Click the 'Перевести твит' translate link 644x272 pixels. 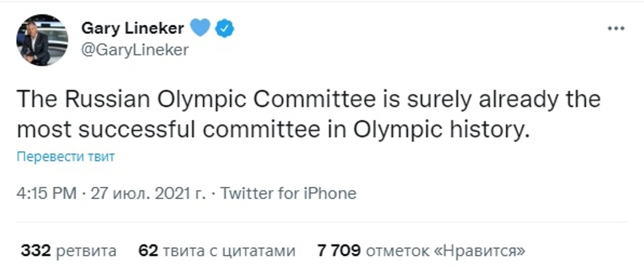coord(66,157)
